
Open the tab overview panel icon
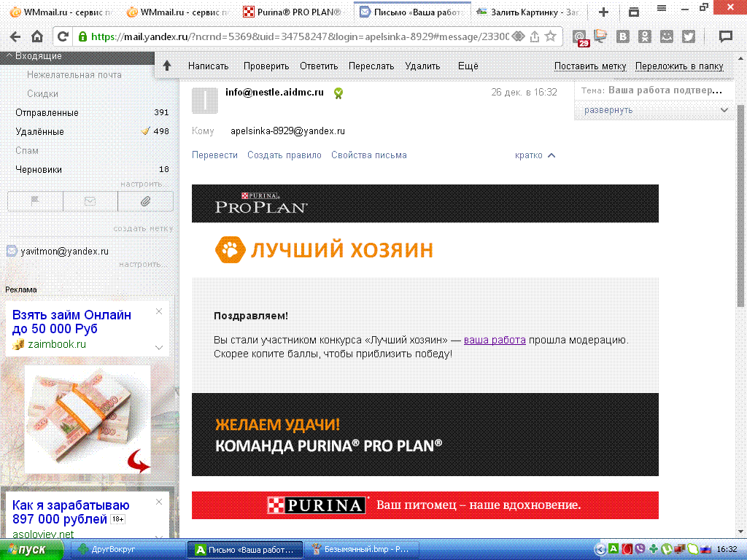(634, 12)
